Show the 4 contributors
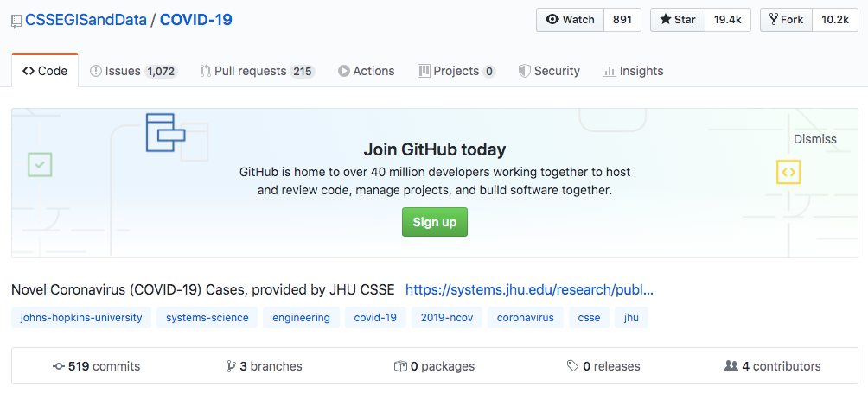This screenshot has height=393, width=868. click(772, 366)
